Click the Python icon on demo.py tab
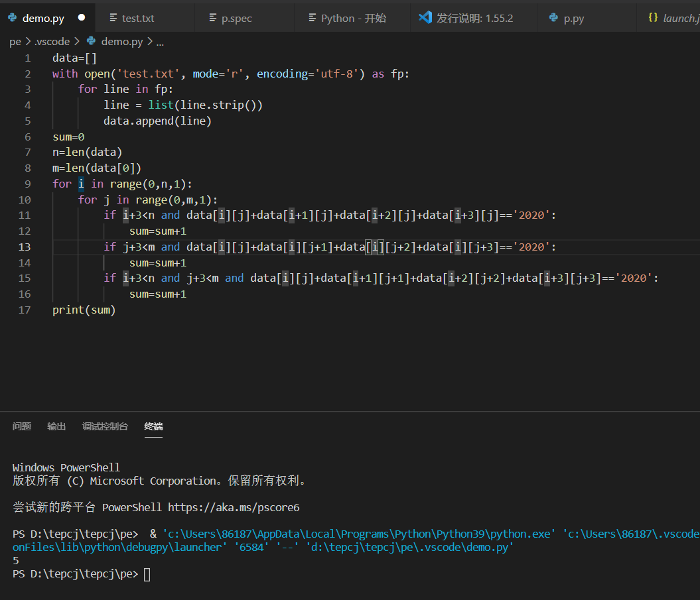The width and height of the screenshot is (700, 600). point(13,17)
